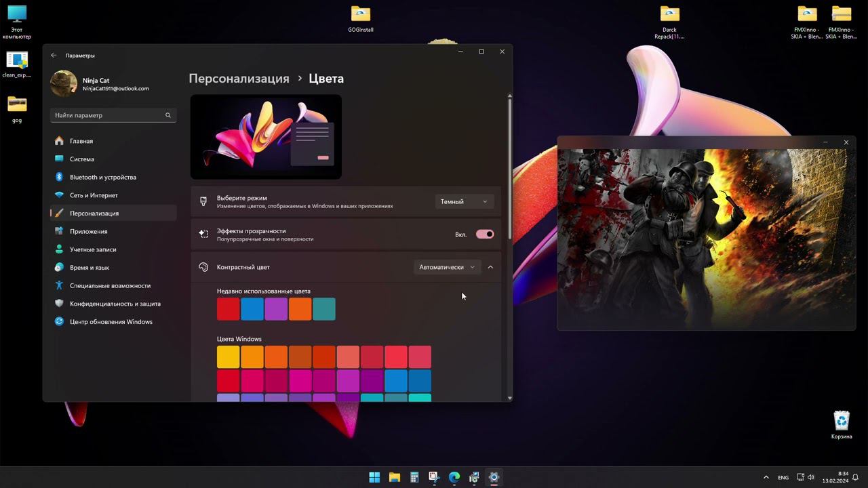Select the Darck Repack folder on desktop

[669, 22]
